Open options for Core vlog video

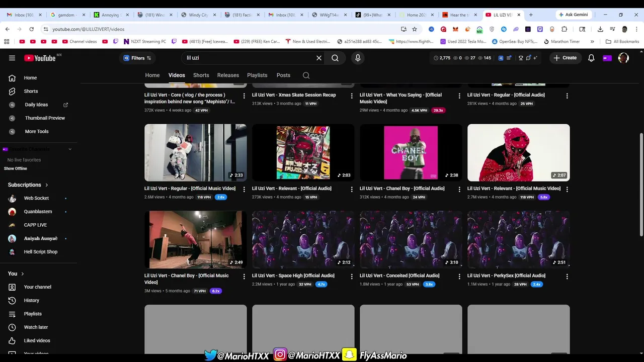244,96
